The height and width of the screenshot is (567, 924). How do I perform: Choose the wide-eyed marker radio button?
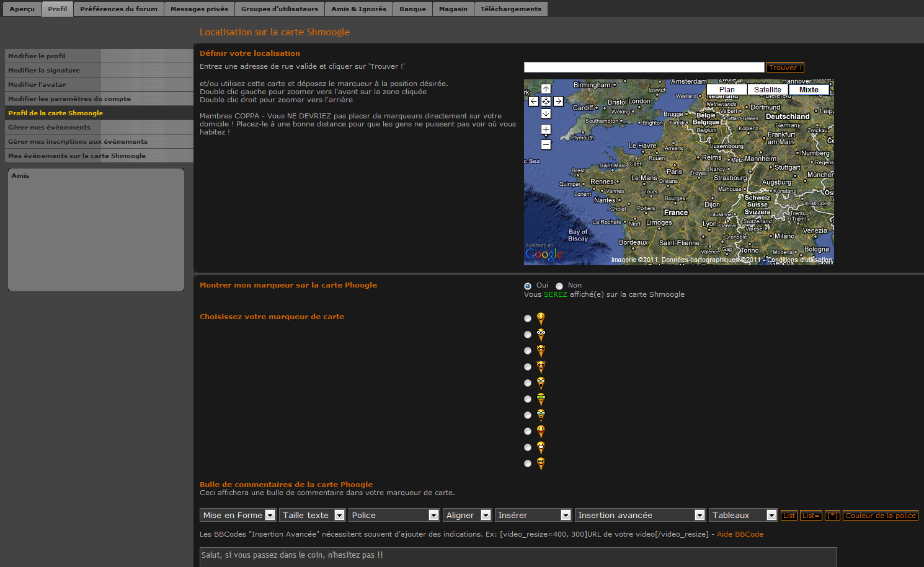pyautogui.click(x=528, y=335)
